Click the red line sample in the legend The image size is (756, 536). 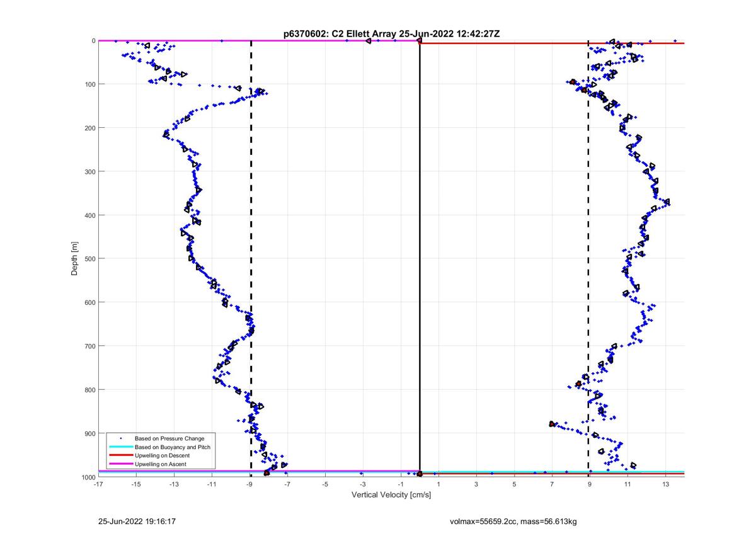coord(120,455)
